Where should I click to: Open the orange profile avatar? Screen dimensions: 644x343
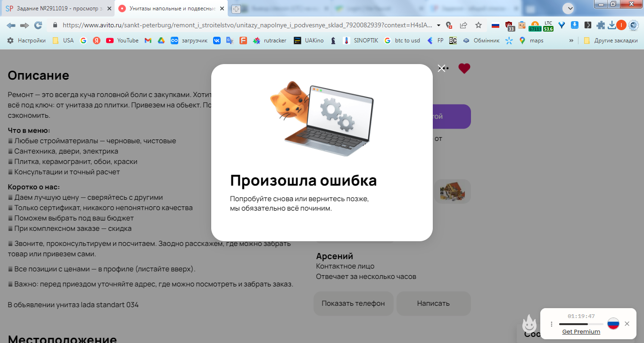pos(621,25)
